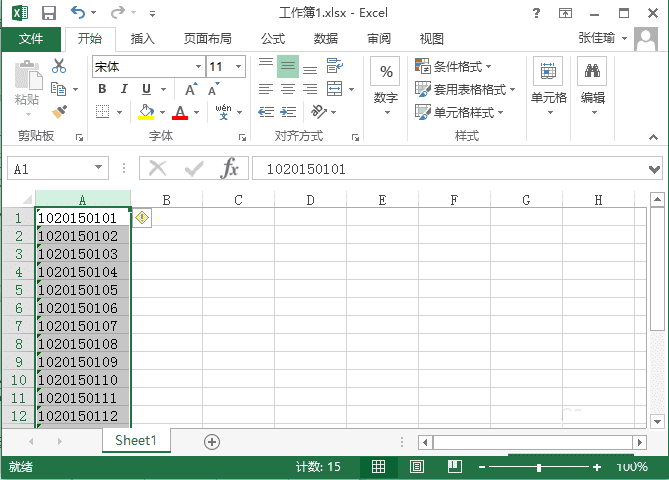Expand the formula bar chevron

pos(654,169)
